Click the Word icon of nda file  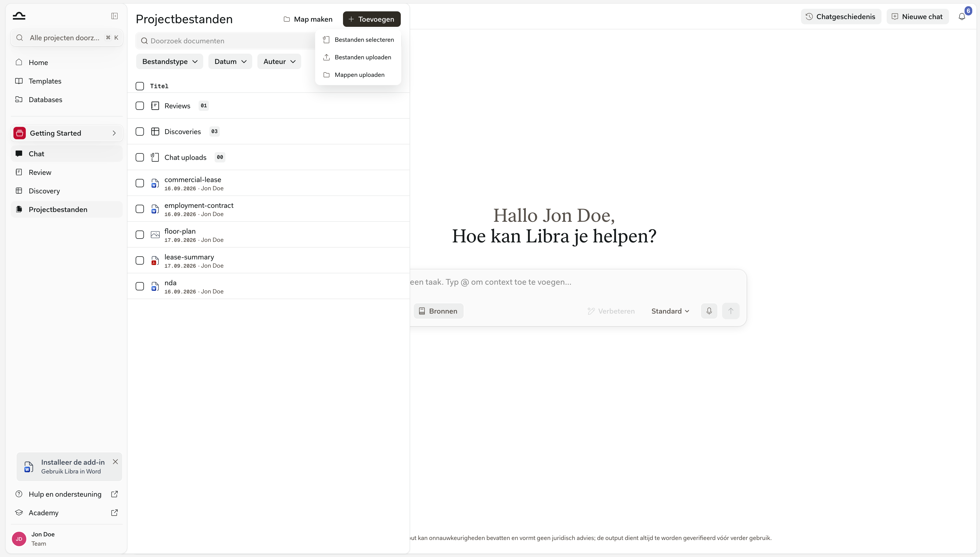pyautogui.click(x=155, y=286)
